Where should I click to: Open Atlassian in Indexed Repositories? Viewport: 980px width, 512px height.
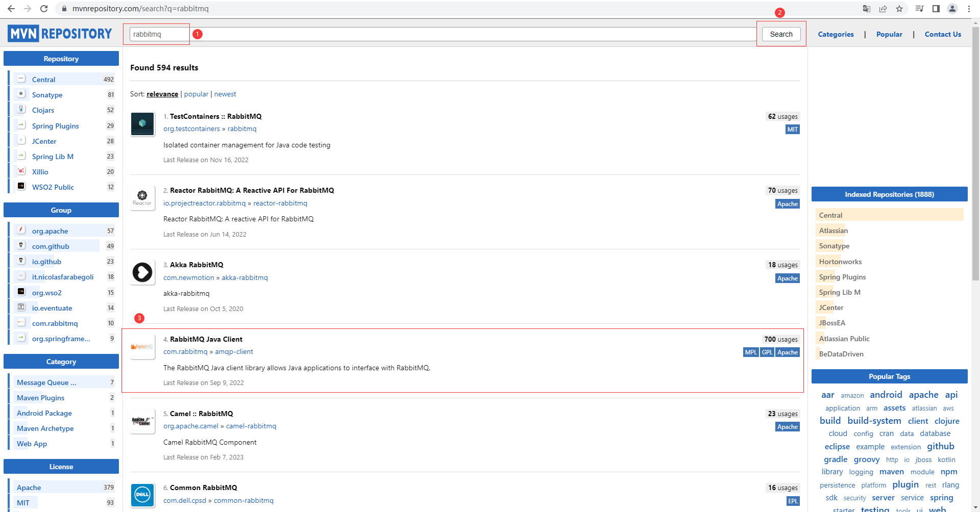834,231
